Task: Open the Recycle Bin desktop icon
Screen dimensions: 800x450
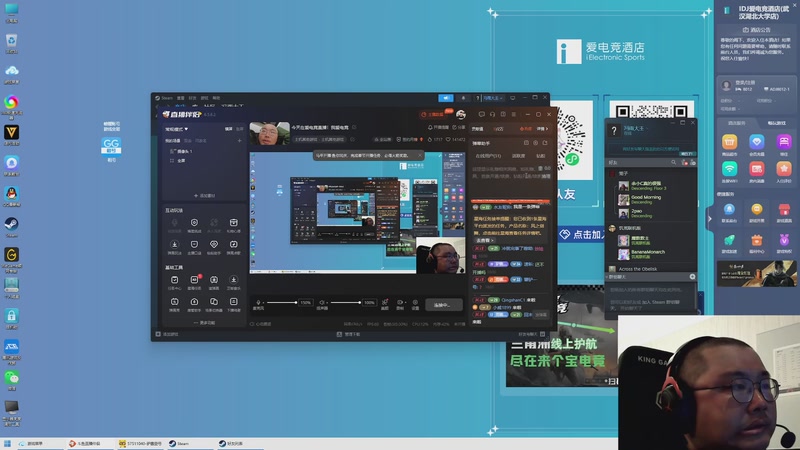Action: (x=11, y=41)
